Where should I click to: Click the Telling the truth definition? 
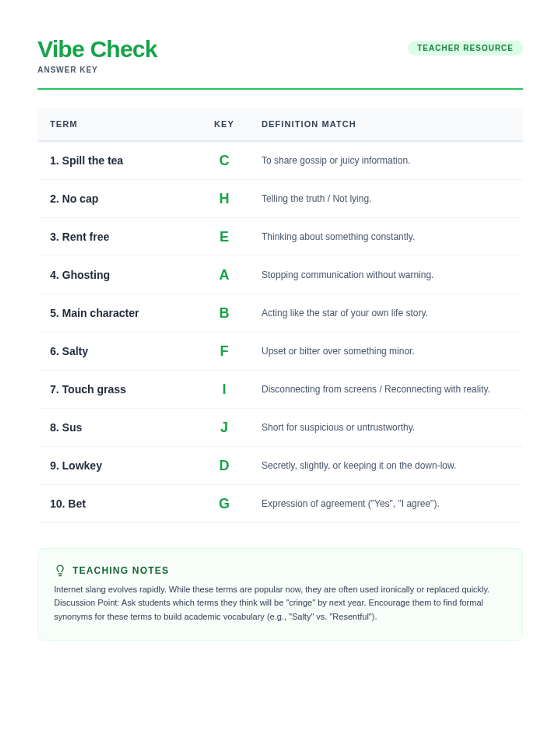point(316,198)
